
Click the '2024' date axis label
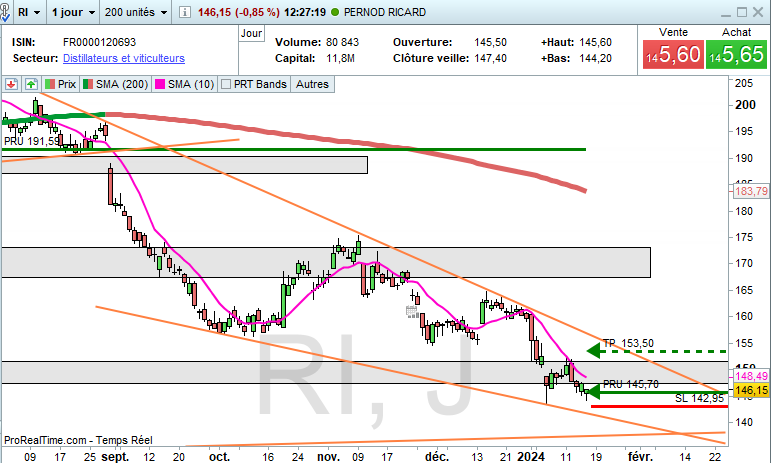coord(531,457)
